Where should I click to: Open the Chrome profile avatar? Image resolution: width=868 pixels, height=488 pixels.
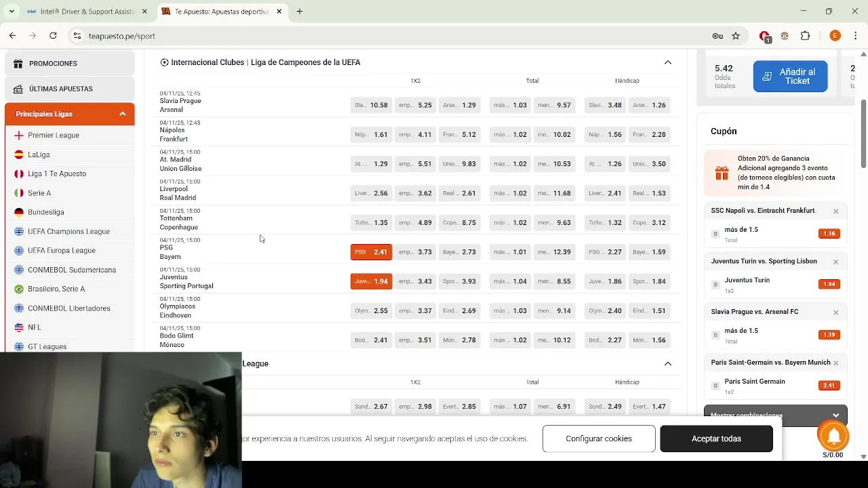pos(835,36)
